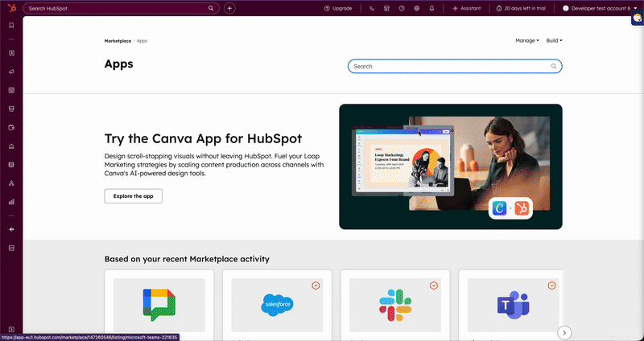Click magnifier icon in Apps search field
Viewport: 644px width, 341px height.
click(554, 66)
